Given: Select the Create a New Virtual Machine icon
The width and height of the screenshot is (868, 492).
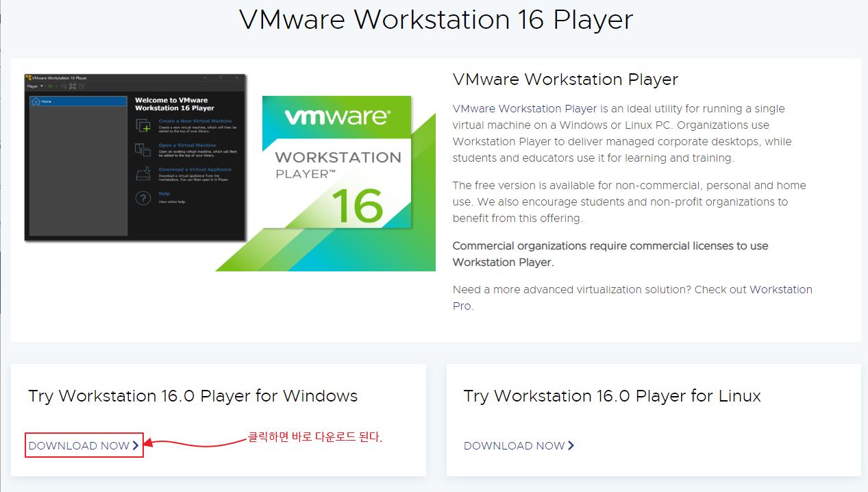Looking at the screenshot, I should click(x=143, y=125).
